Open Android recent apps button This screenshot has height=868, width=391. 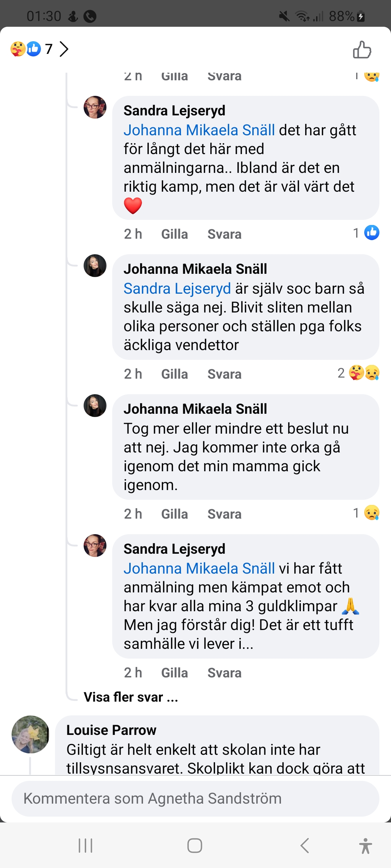(x=85, y=846)
